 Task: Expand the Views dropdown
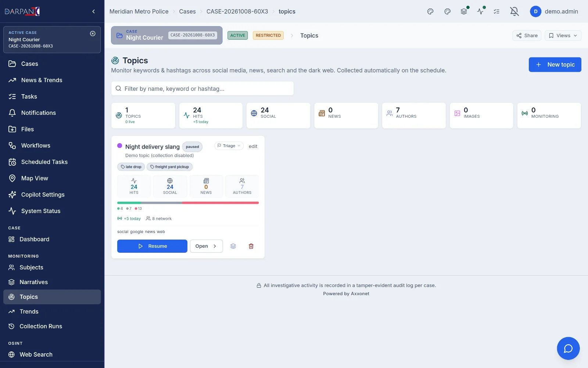[563, 35]
